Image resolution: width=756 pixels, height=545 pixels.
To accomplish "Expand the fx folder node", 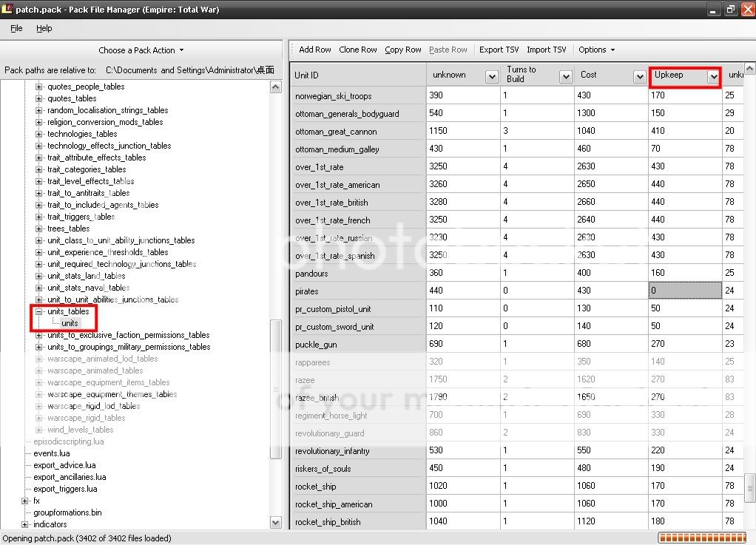I will pyautogui.click(x=25, y=501).
